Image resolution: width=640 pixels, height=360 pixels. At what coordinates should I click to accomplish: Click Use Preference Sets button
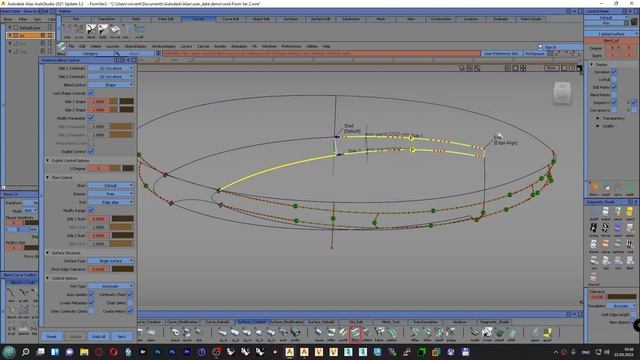point(501,53)
